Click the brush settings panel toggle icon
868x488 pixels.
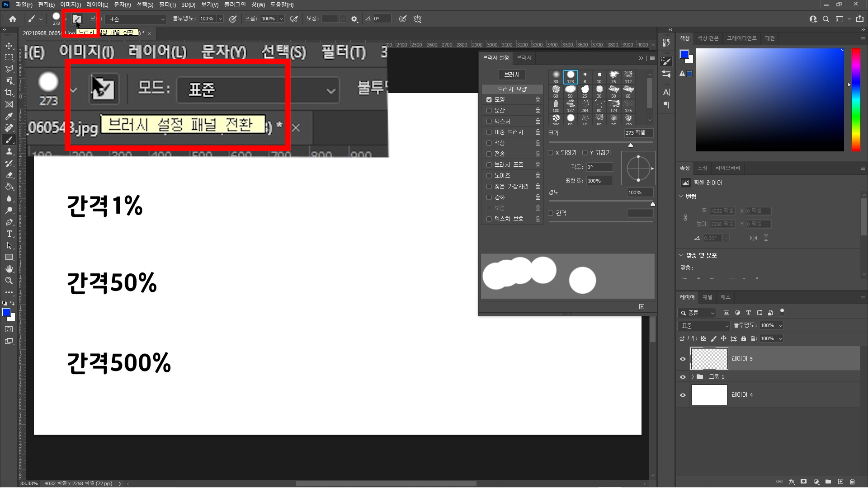tap(77, 19)
